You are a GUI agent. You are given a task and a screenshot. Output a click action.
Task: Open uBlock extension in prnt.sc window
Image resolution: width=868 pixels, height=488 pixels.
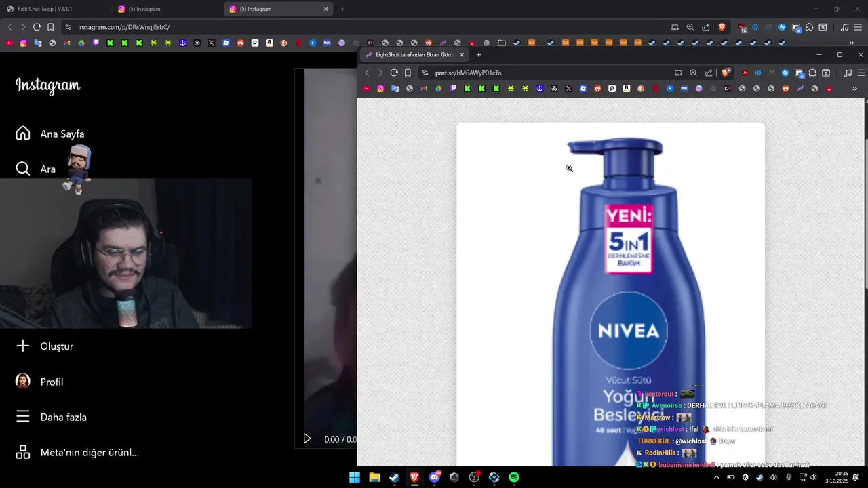pyautogui.click(x=745, y=73)
